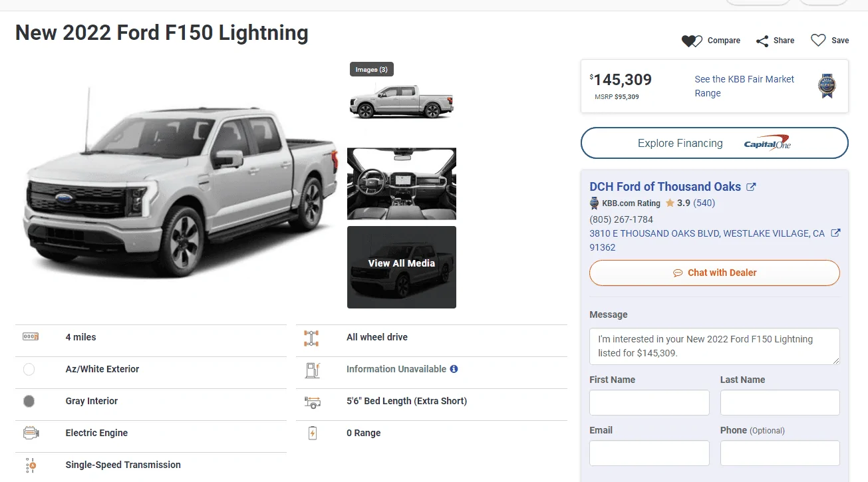This screenshot has height=482, width=868.
Task: Focus the Last Name field
Action: tap(780, 403)
